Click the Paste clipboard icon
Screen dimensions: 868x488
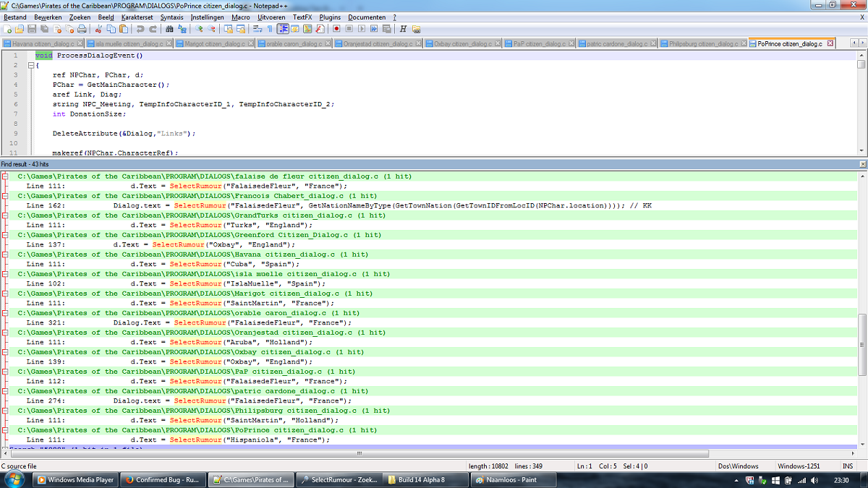pyautogui.click(x=124, y=29)
